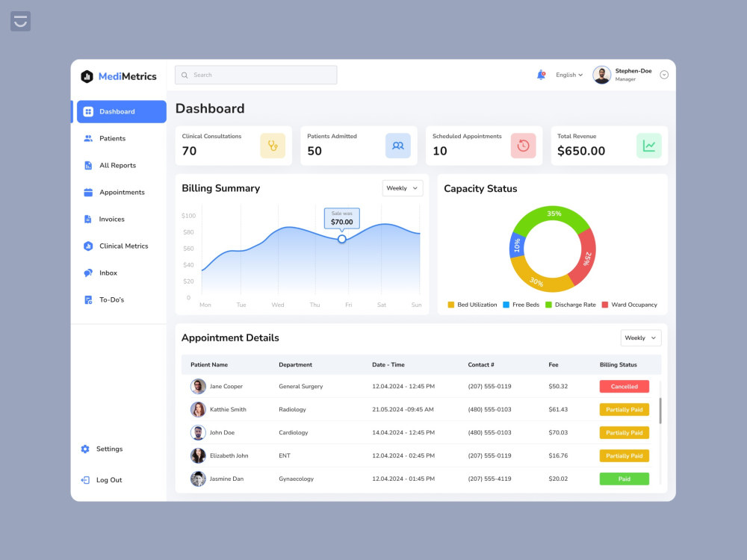
Task: Click the Invoices file icon
Action: point(87,219)
